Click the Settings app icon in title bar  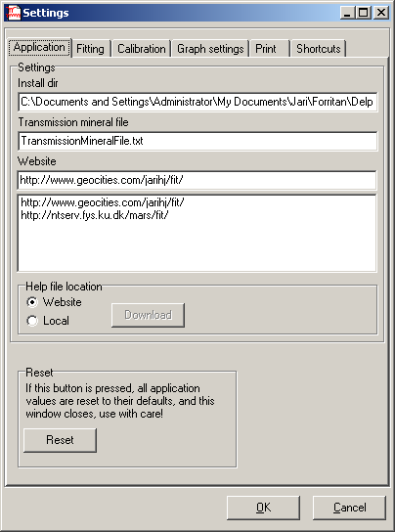[x=14, y=13]
